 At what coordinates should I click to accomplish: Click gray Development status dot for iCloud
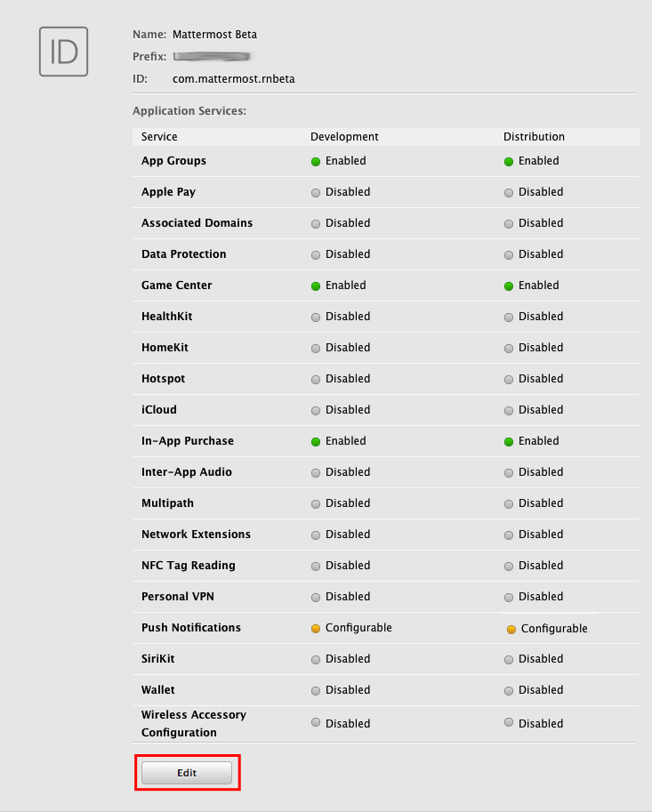316,411
